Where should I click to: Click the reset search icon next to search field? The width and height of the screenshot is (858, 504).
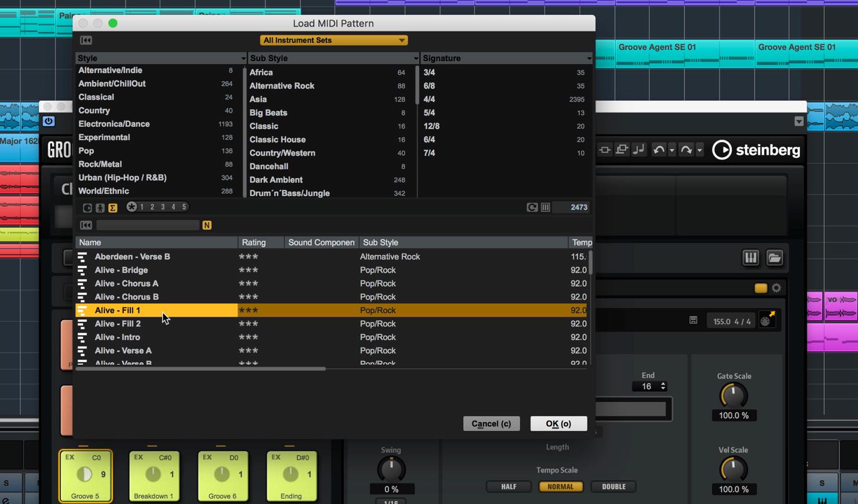[x=86, y=225]
